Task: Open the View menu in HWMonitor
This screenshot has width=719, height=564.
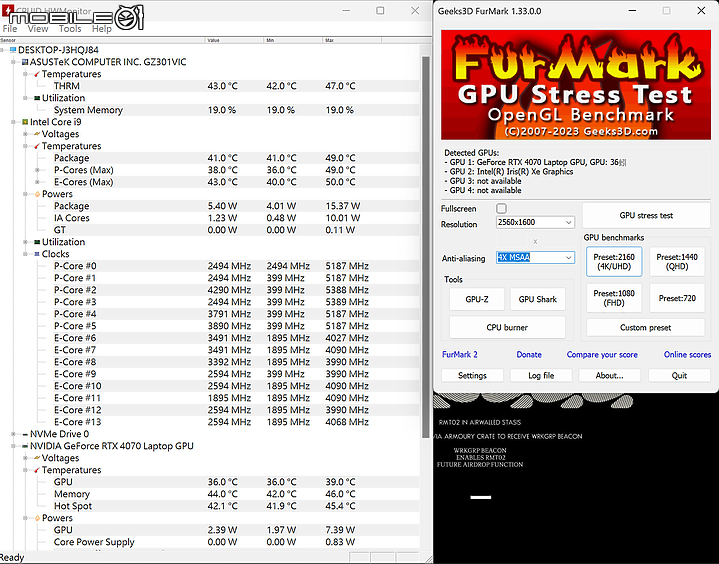Action: (38, 28)
